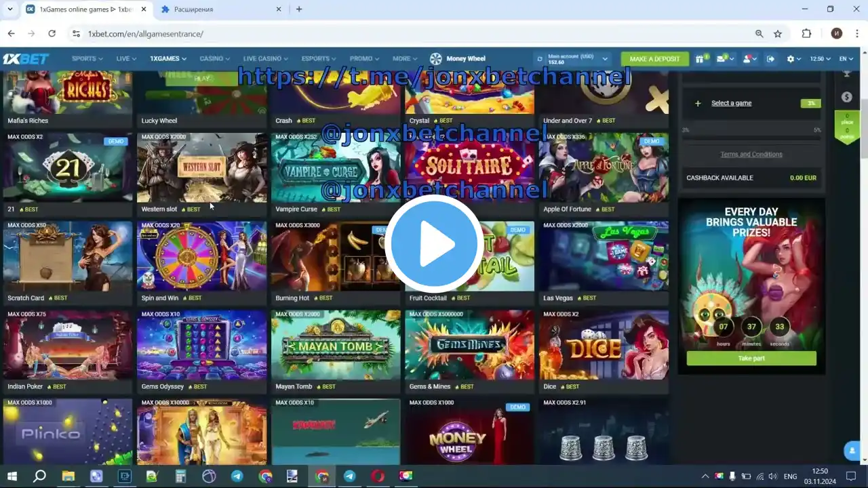Open the 21 card game thumbnail
The height and width of the screenshot is (488, 868).
[68, 167]
